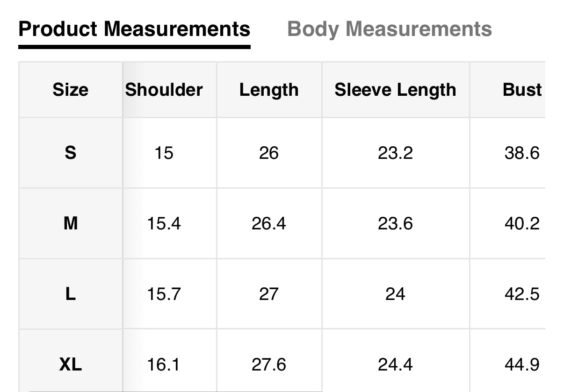Viewport: 564px width, 392px height.
Task: Select the S size row label
Action: pos(70,153)
